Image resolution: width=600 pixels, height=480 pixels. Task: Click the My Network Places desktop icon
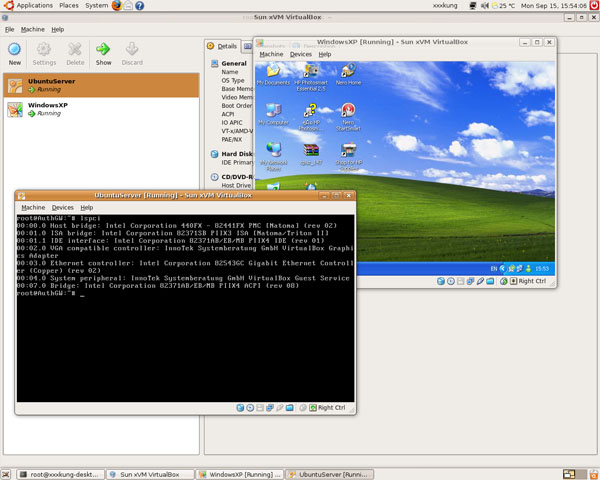[x=274, y=157]
